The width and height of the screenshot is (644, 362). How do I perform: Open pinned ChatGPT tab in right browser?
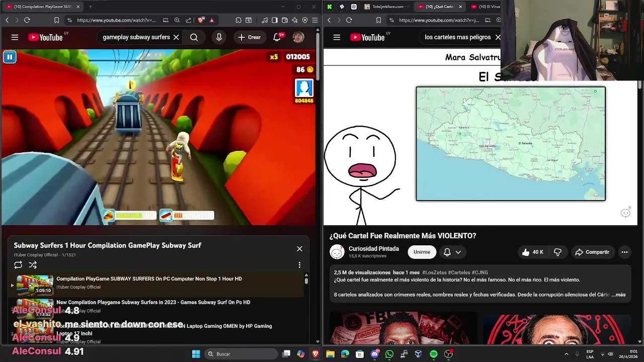point(354,7)
